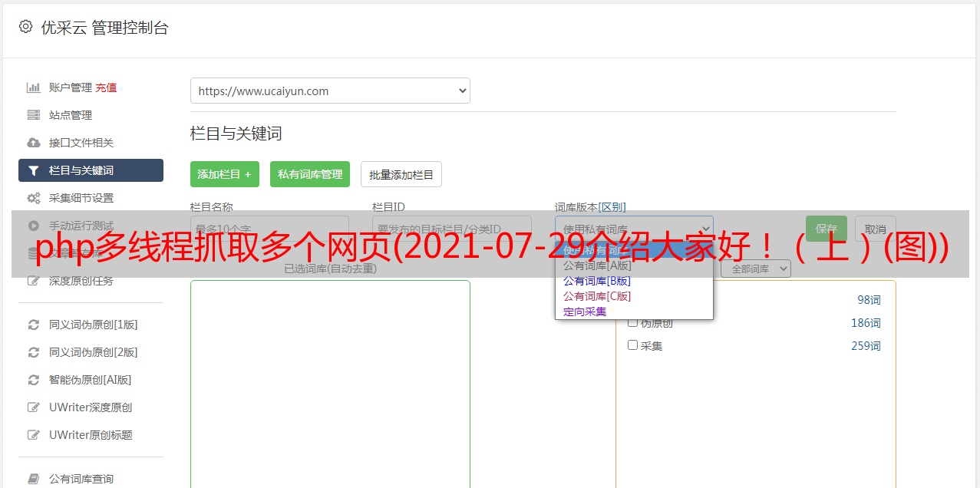Viewport: 980px width, 488px height.
Task: Click the gears icon for 采集细节设置
Action: point(33,198)
